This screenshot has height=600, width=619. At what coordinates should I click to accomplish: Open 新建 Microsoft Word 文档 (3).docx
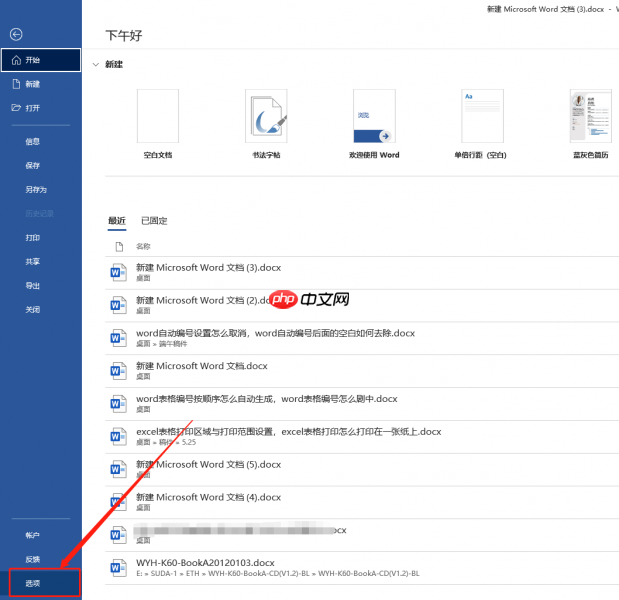tap(208, 268)
